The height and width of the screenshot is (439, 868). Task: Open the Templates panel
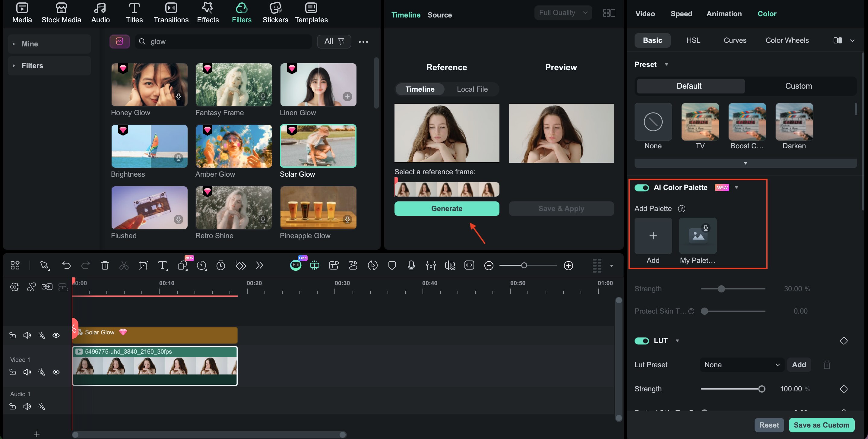tap(311, 13)
